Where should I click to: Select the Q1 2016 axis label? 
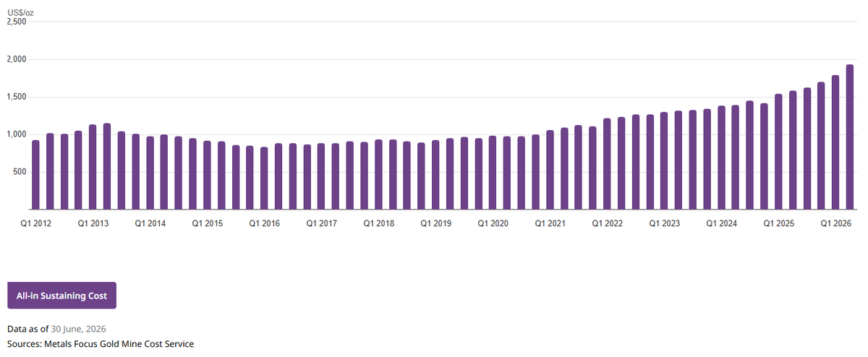coord(264,224)
